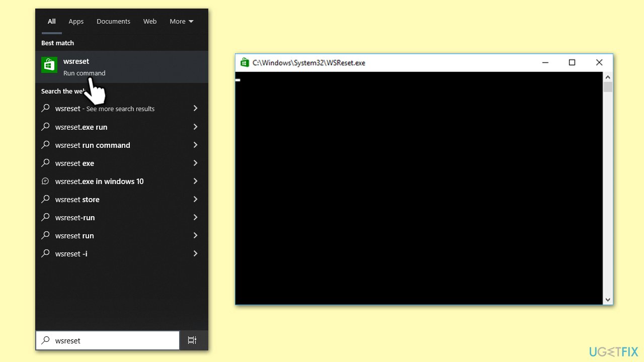Expand arrow for 'wsreset - See more search results'

pos(195,109)
